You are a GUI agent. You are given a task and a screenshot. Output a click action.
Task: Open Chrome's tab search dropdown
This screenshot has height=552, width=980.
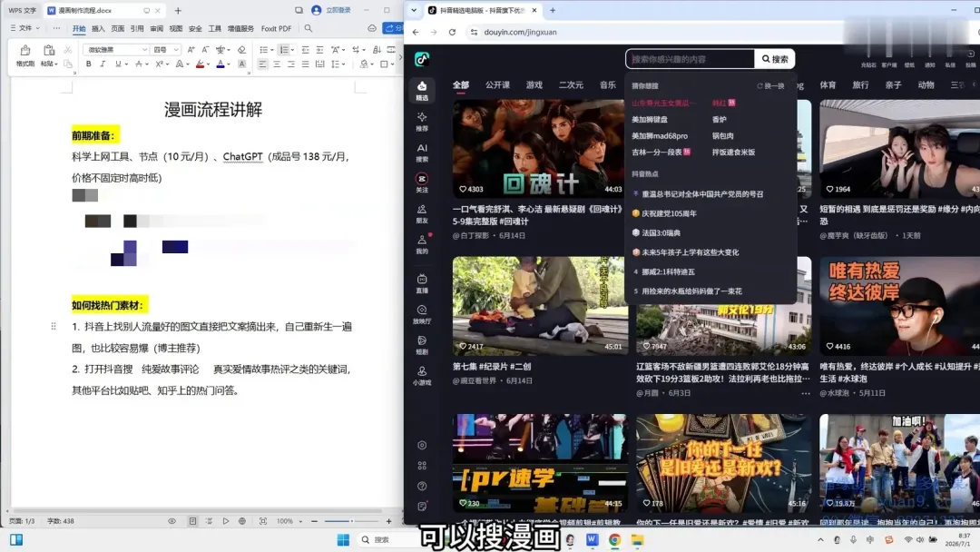[x=414, y=11]
